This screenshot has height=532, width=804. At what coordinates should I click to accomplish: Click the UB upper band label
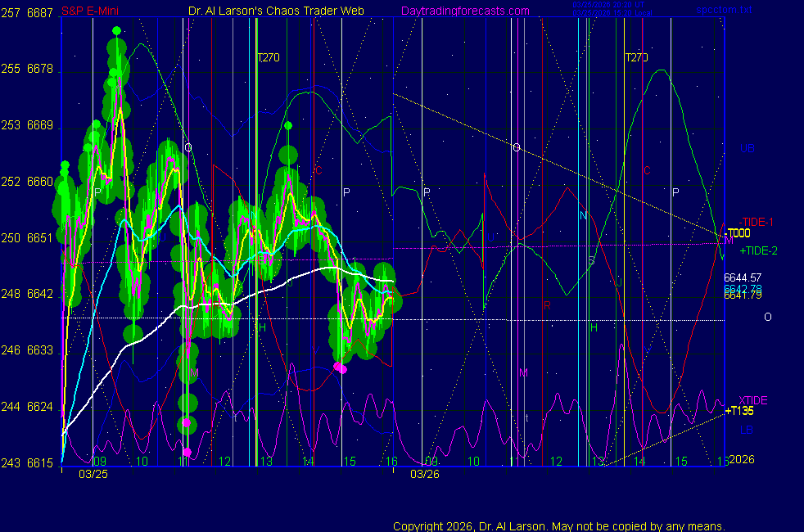747,149
